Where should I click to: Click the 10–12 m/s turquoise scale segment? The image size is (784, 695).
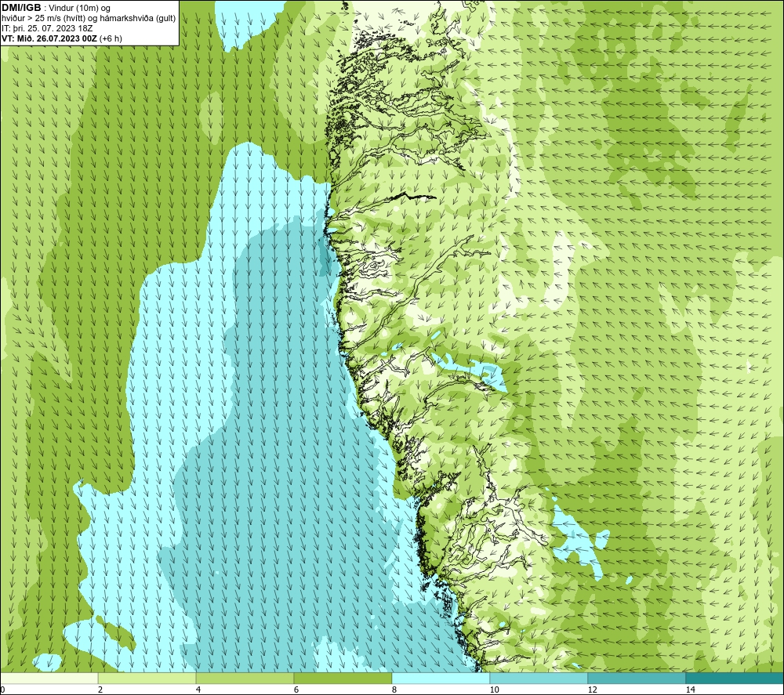pos(539,678)
